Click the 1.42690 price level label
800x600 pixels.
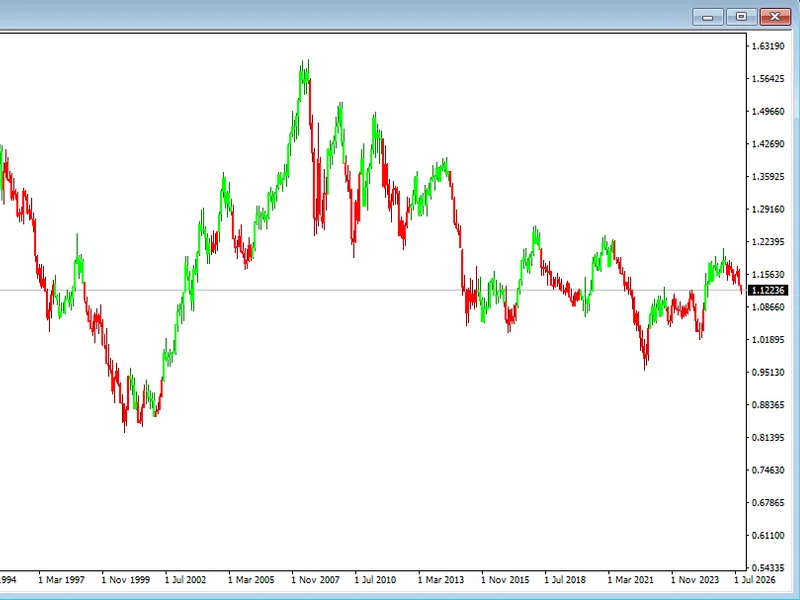click(x=768, y=144)
